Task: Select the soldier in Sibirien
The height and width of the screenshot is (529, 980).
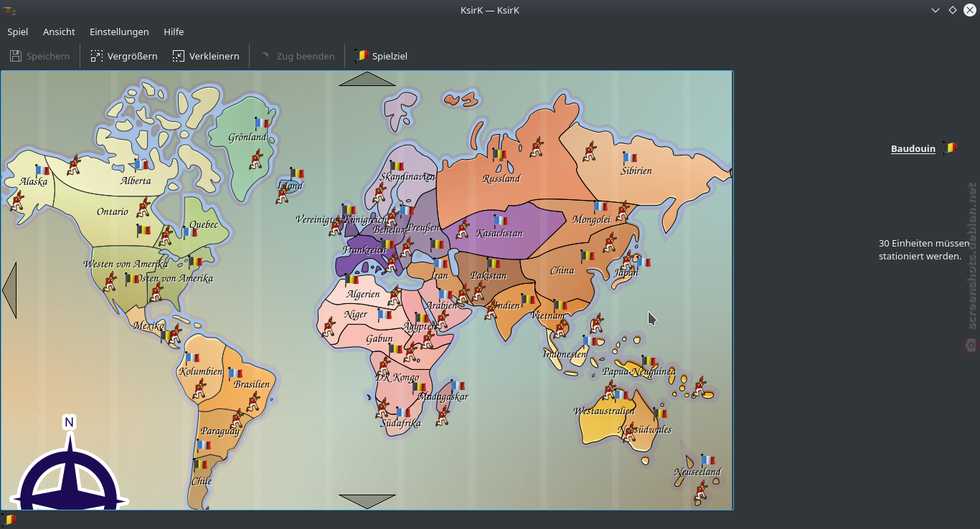Action: click(589, 152)
